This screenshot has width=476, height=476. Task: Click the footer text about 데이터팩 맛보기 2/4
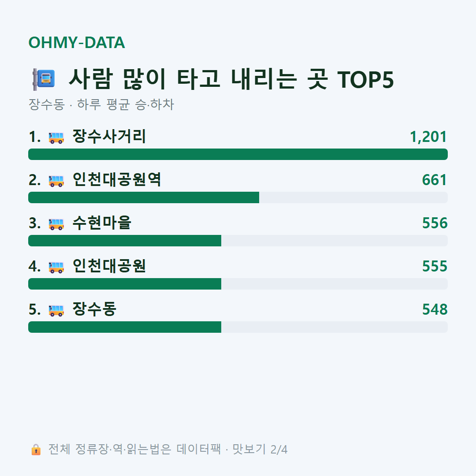[x=168, y=449]
